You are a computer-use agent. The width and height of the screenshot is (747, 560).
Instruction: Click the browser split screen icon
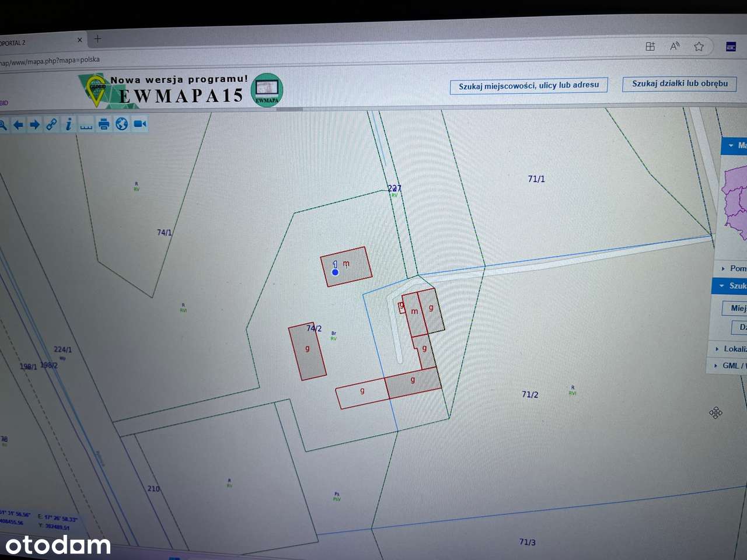[x=650, y=46]
